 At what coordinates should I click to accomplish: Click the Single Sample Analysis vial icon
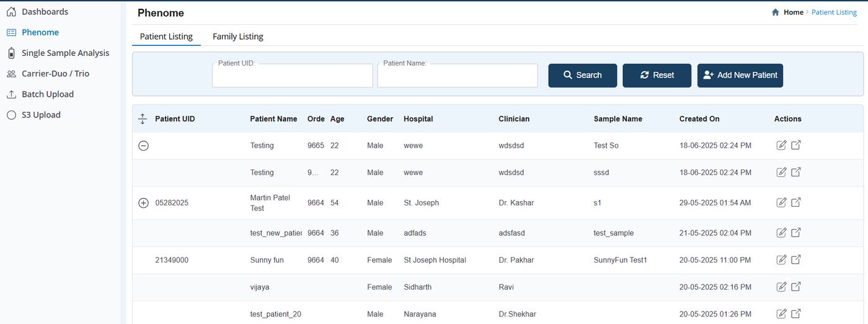pos(11,53)
